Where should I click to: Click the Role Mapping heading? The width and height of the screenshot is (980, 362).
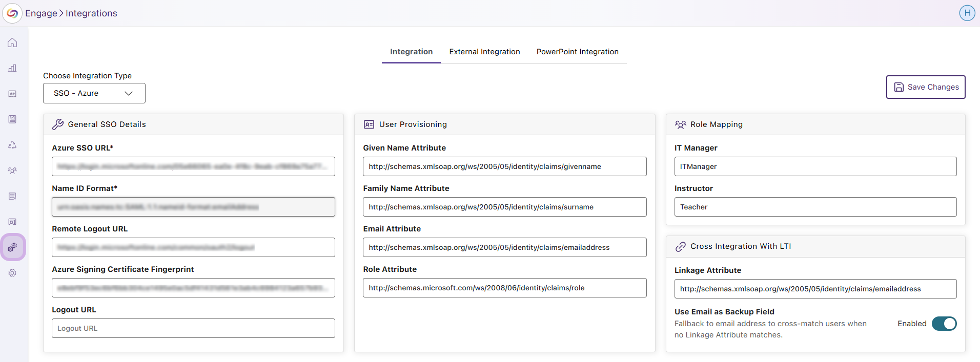coord(717,124)
